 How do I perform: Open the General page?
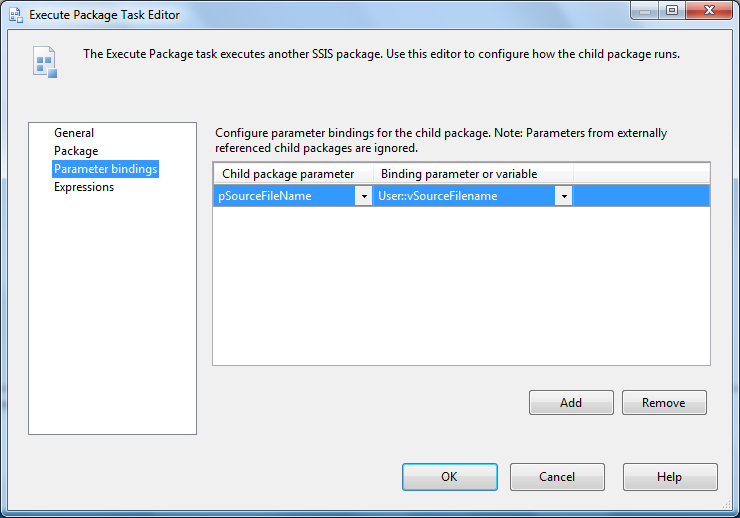[x=74, y=133]
